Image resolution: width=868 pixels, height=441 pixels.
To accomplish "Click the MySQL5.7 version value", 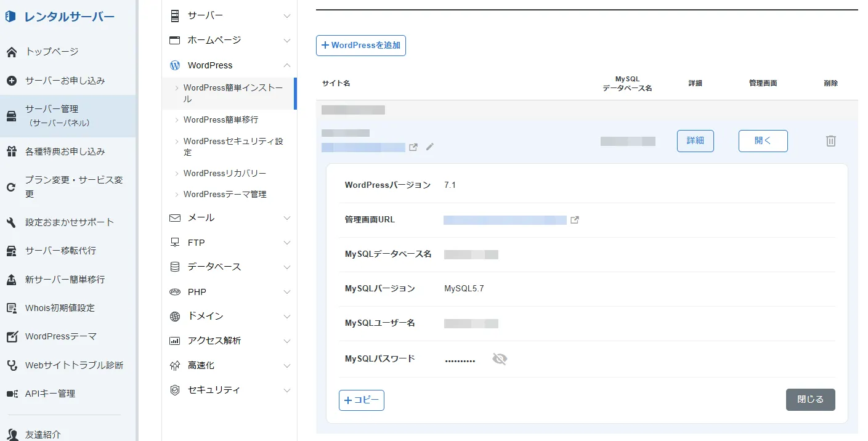I will click(x=464, y=289).
